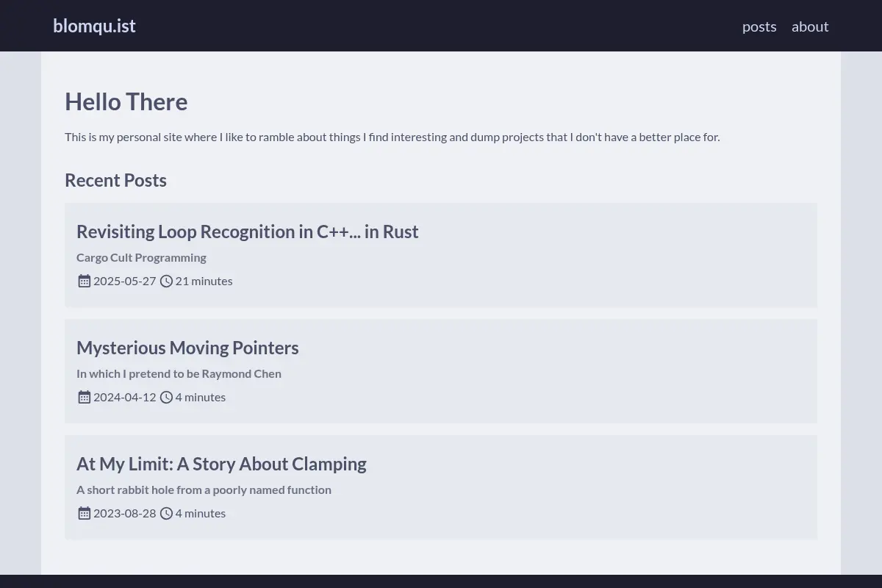Click the poorly named function subtitle
Image resolution: width=882 pixels, height=588 pixels.
coord(204,490)
